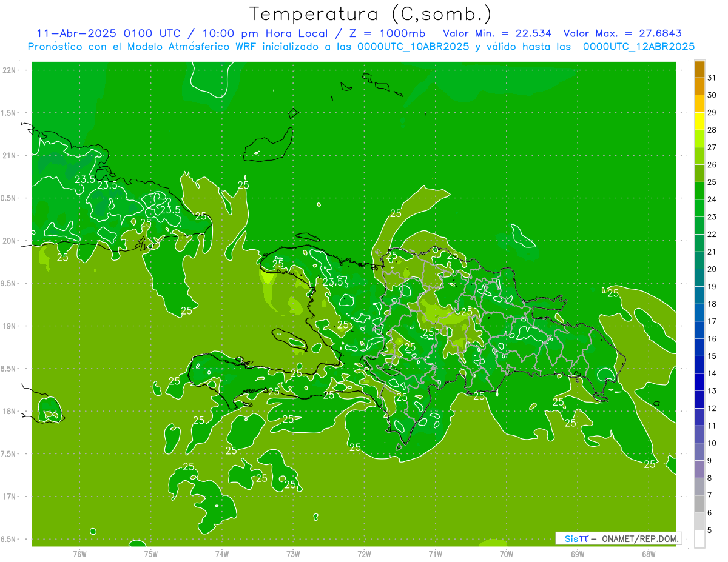Click the legend value "9" on the color scale
The width and height of the screenshot is (728, 562).
pos(710,461)
